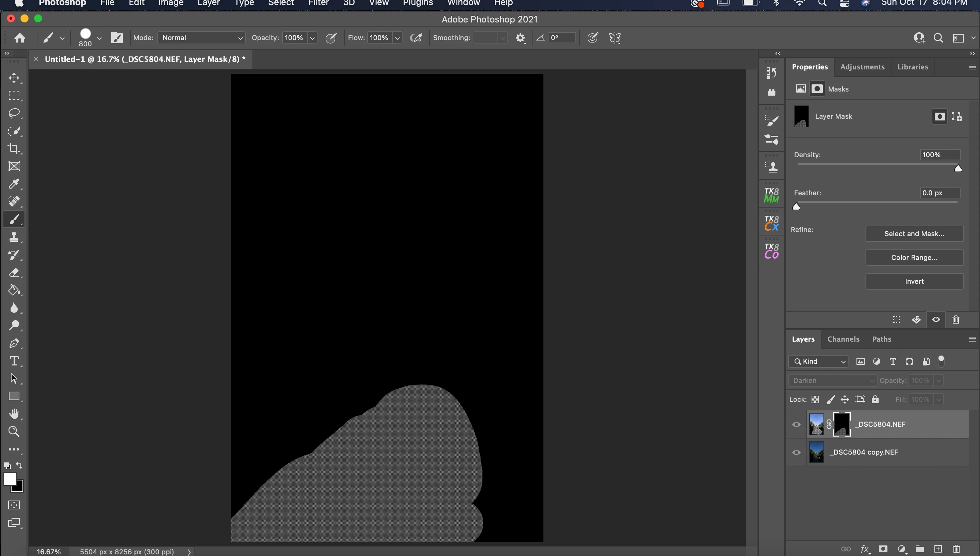Select the Crop tool

coord(14,148)
